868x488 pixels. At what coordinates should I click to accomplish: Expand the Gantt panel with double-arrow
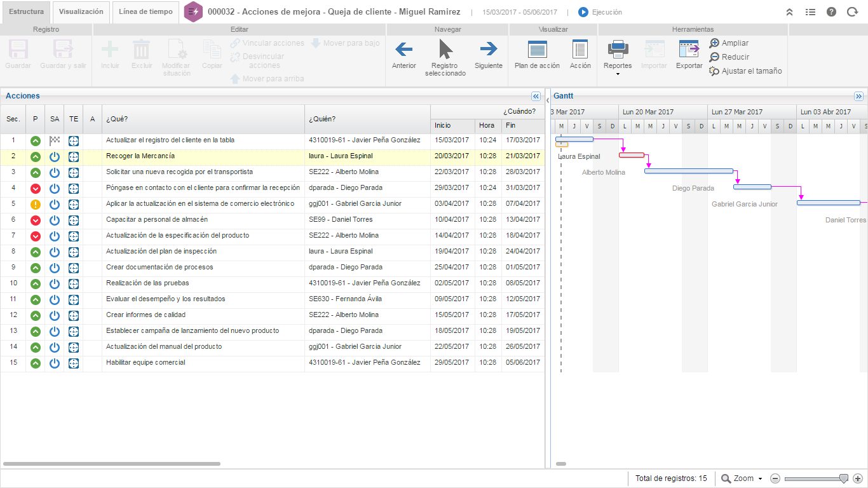pyautogui.click(x=859, y=97)
